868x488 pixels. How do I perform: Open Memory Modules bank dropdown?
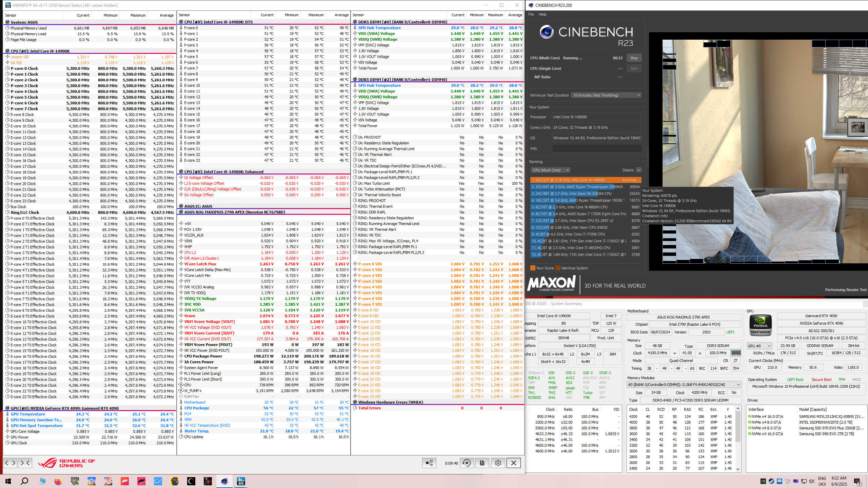click(684, 385)
